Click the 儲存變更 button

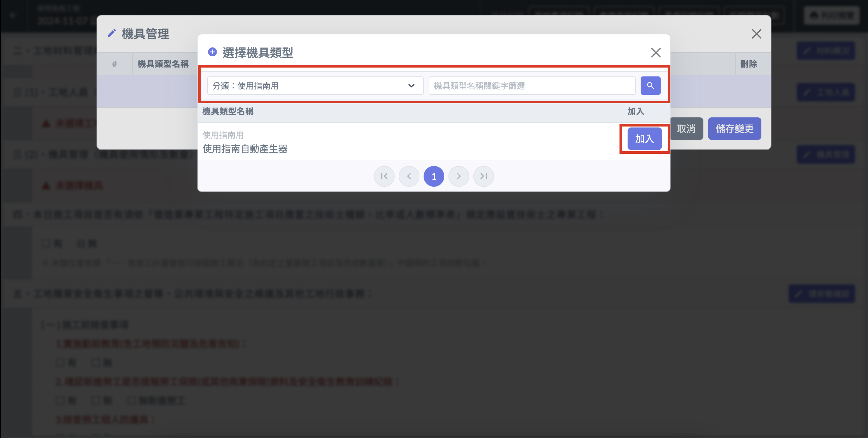pyautogui.click(x=734, y=129)
